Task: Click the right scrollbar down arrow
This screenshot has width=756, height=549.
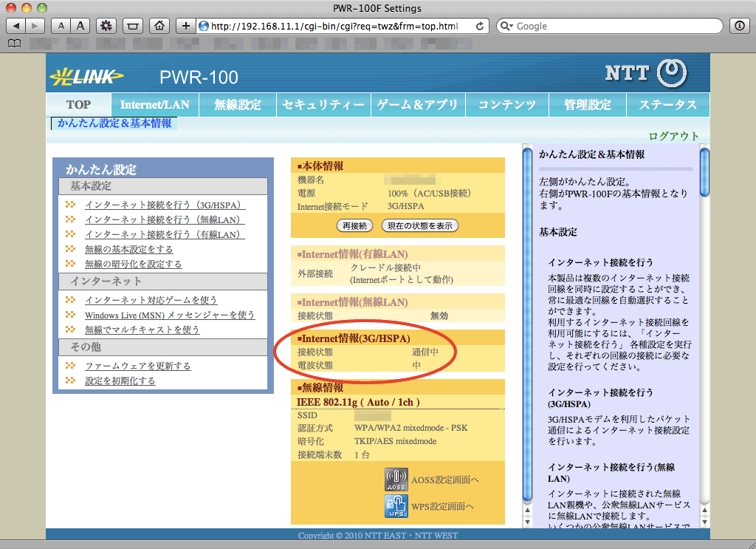Action: [704, 522]
